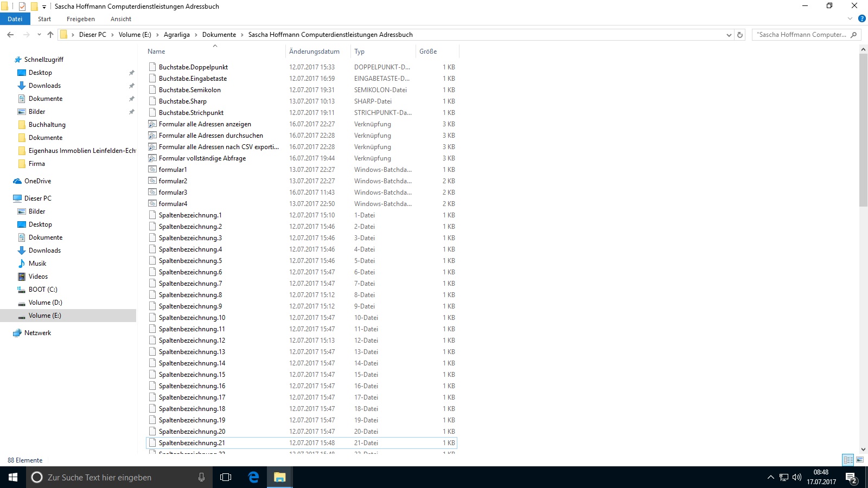The height and width of the screenshot is (488, 868).
Task: Sort files by Änderungsdatum column
Action: [314, 52]
